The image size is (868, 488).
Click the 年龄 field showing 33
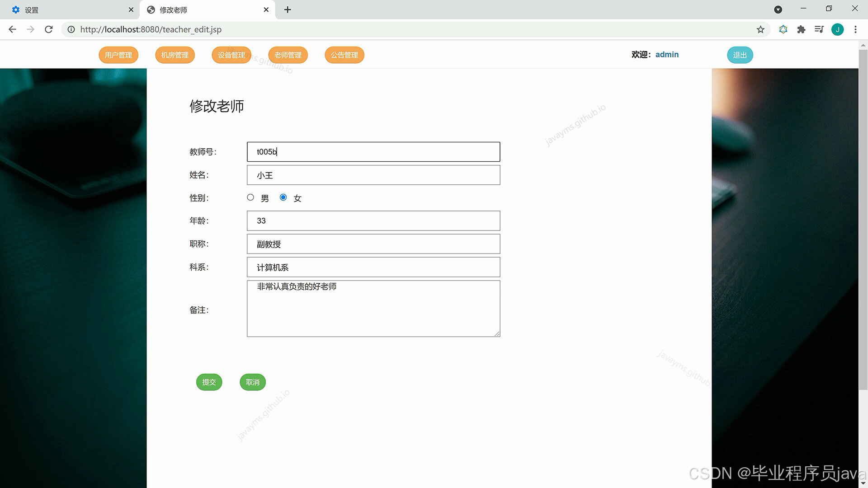tap(373, 221)
